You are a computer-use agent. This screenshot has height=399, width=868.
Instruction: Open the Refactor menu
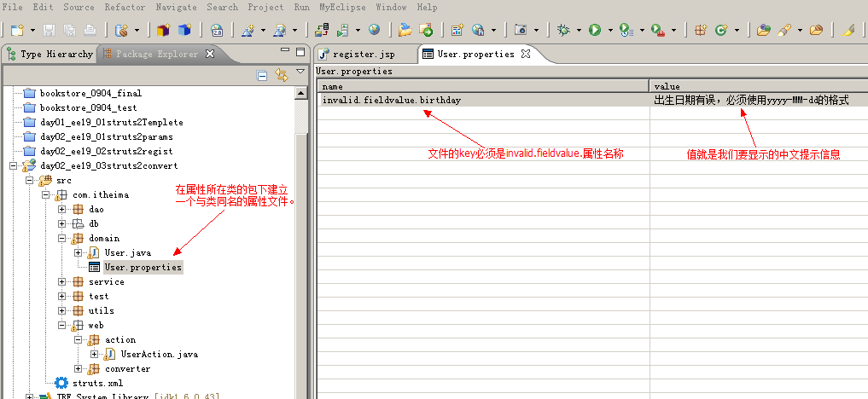click(125, 7)
